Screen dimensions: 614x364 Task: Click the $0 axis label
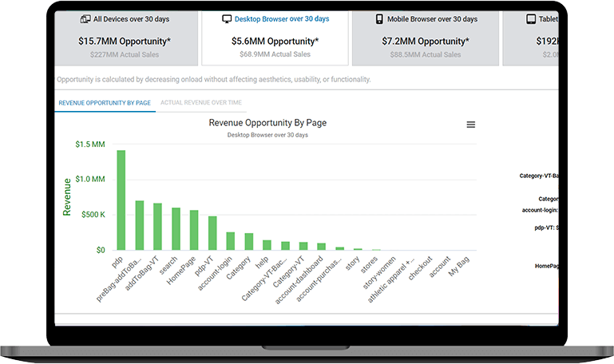(101, 250)
